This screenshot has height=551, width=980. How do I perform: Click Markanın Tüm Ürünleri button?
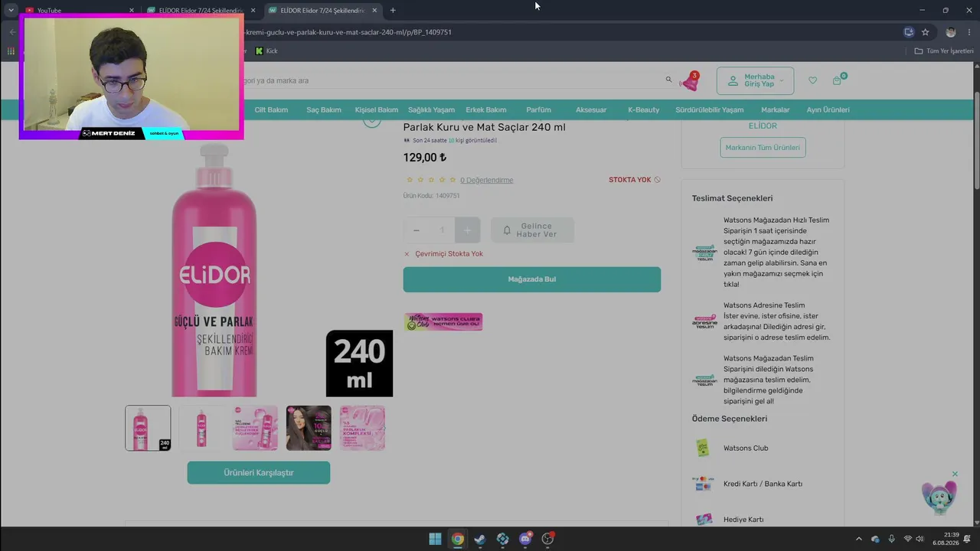pyautogui.click(x=763, y=148)
